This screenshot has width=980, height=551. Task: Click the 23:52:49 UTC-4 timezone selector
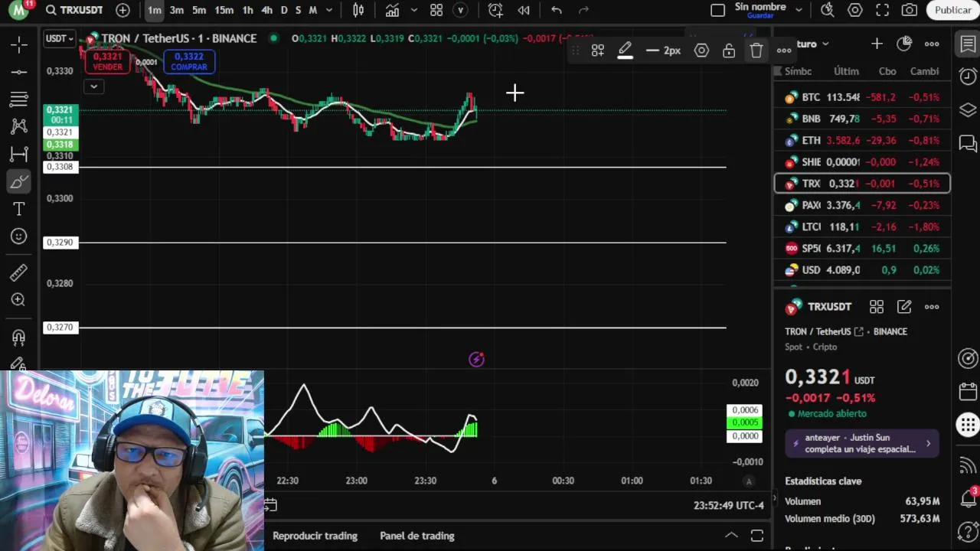[729, 506]
